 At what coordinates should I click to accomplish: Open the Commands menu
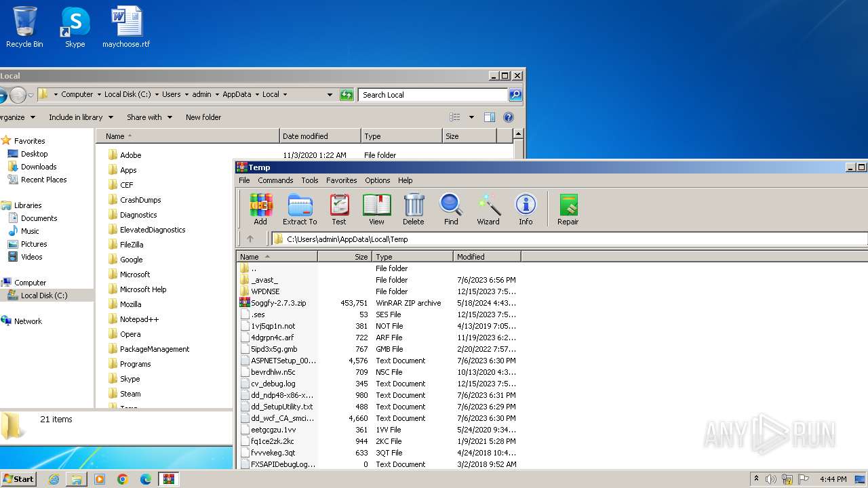275,180
